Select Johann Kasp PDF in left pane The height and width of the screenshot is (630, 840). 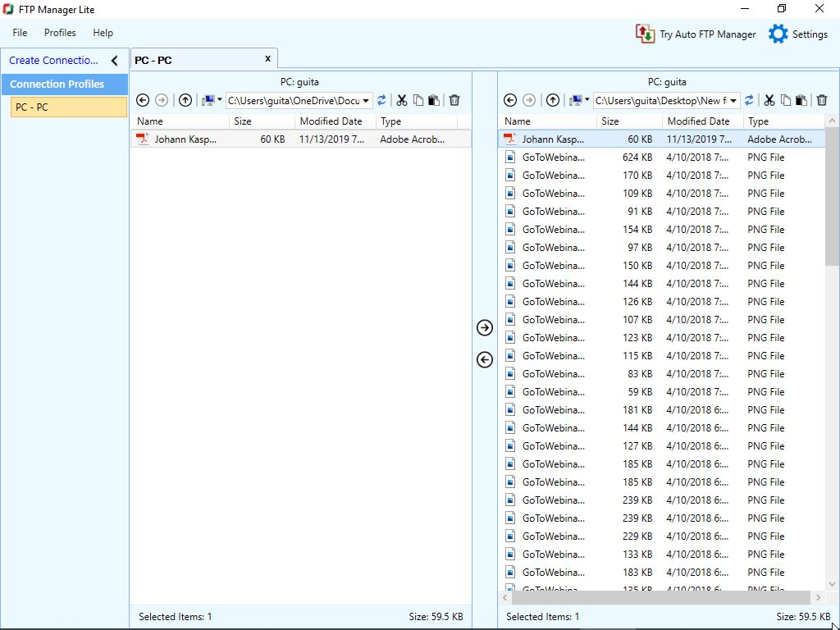pyautogui.click(x=301, y=139)
